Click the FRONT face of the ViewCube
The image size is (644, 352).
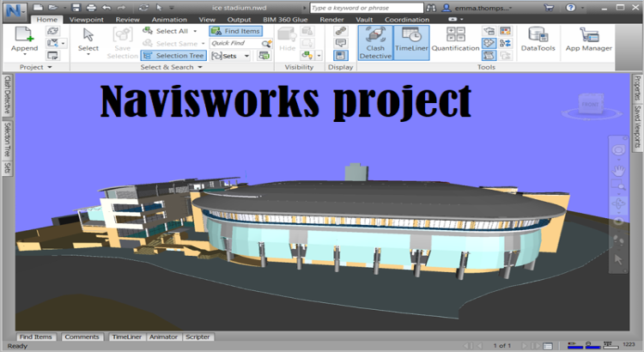[x=591, y=105]
